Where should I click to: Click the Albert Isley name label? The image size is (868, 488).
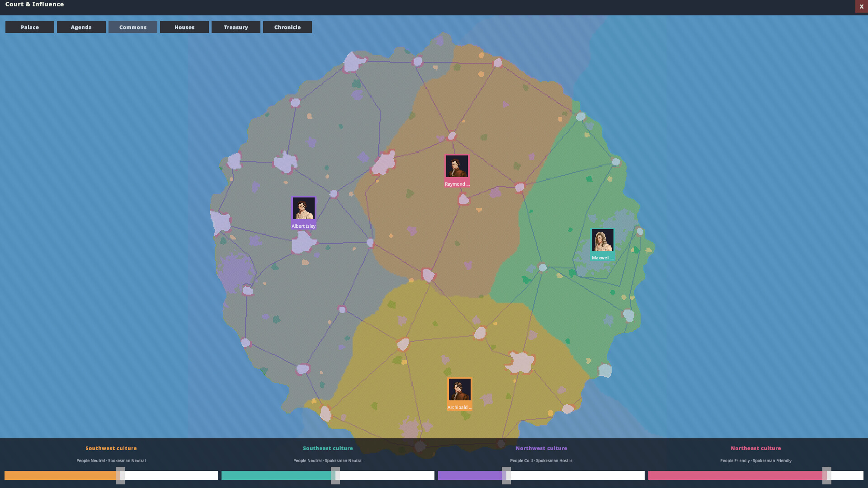pyautogui.click(x=303, y=226)
